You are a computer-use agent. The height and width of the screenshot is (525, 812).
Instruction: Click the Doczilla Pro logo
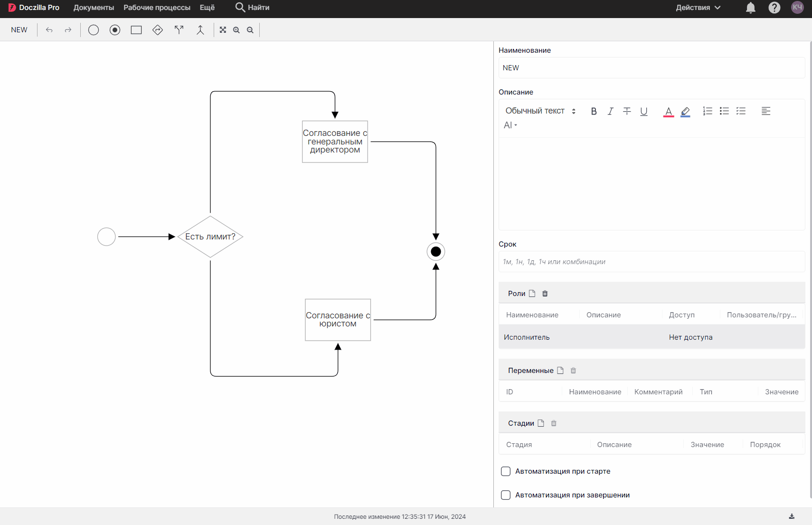tap(34, 8)
